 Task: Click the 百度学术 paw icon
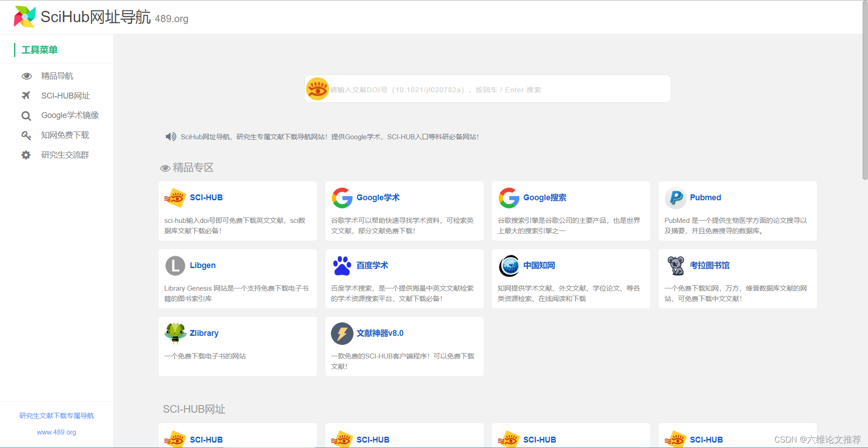pyautogui.click(x=342, y=266)
